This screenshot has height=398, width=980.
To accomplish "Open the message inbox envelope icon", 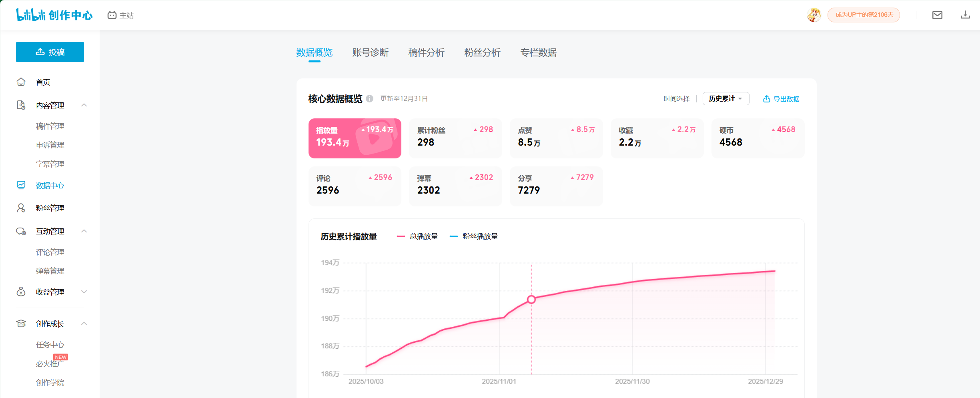I will (x=936, y=15).
